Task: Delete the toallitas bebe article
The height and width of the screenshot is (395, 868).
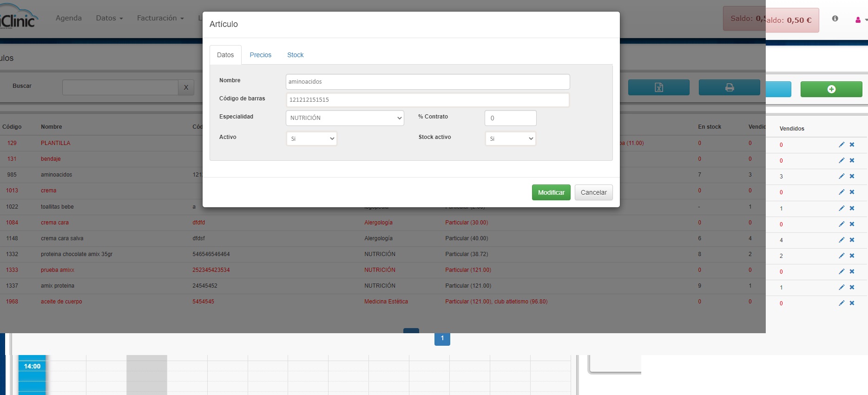Action: [852, 208]
